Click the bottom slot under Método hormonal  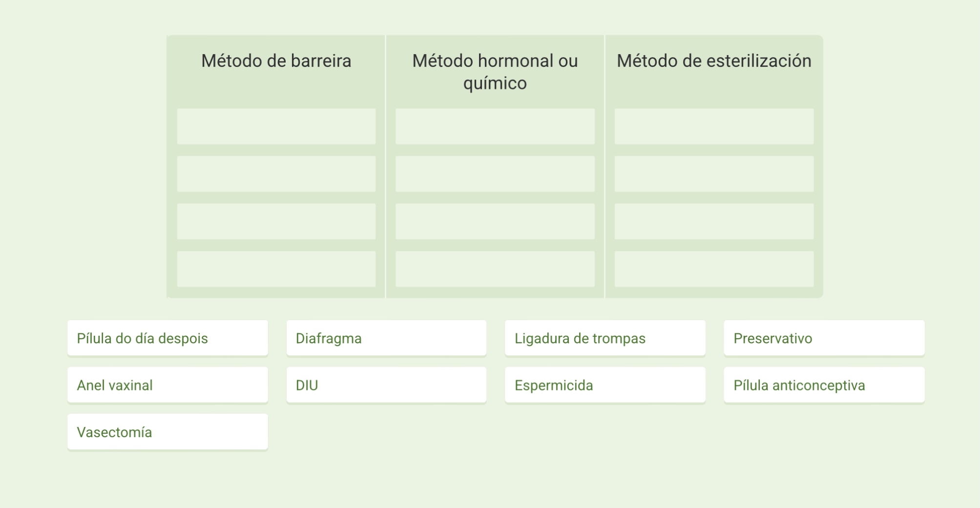tap(495, 268)
